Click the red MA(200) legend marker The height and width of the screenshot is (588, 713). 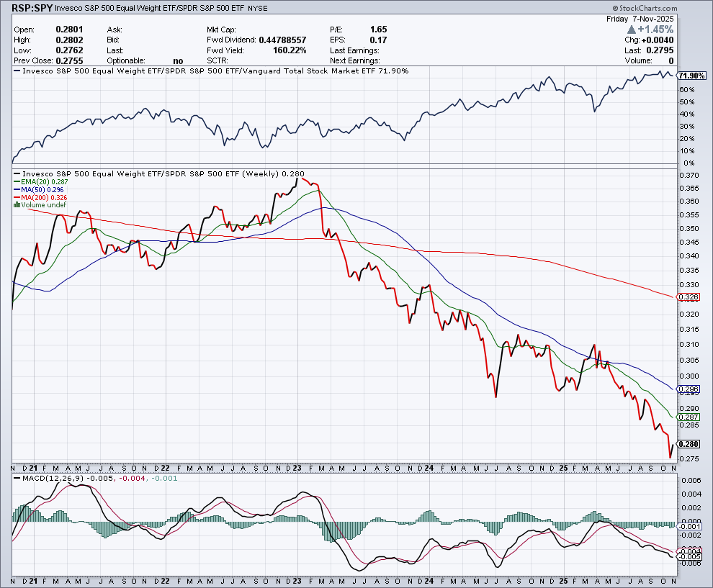coord(16,197)
